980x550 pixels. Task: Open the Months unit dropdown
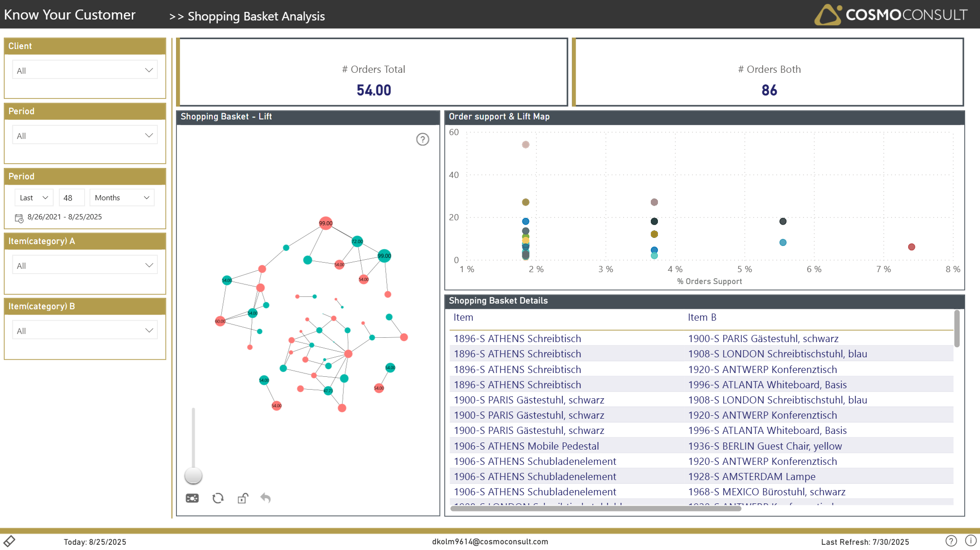tap(122, 197)
